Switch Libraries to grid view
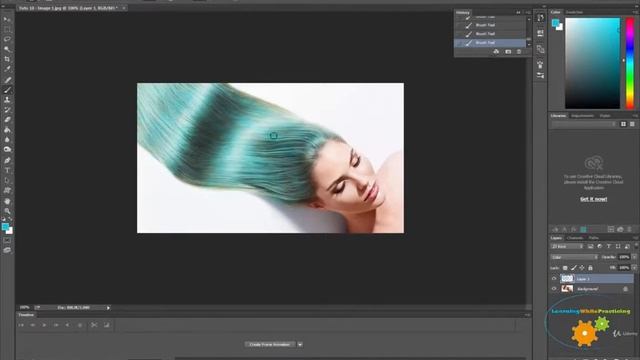 coord(623,124)
